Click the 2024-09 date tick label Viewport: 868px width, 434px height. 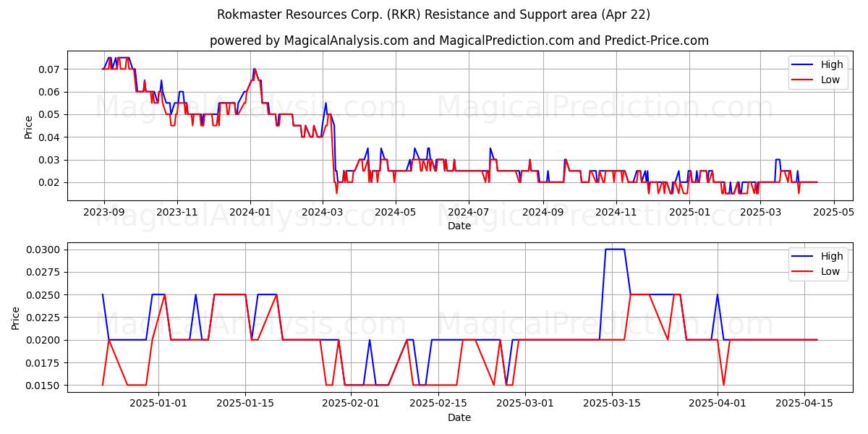(542, 212)
